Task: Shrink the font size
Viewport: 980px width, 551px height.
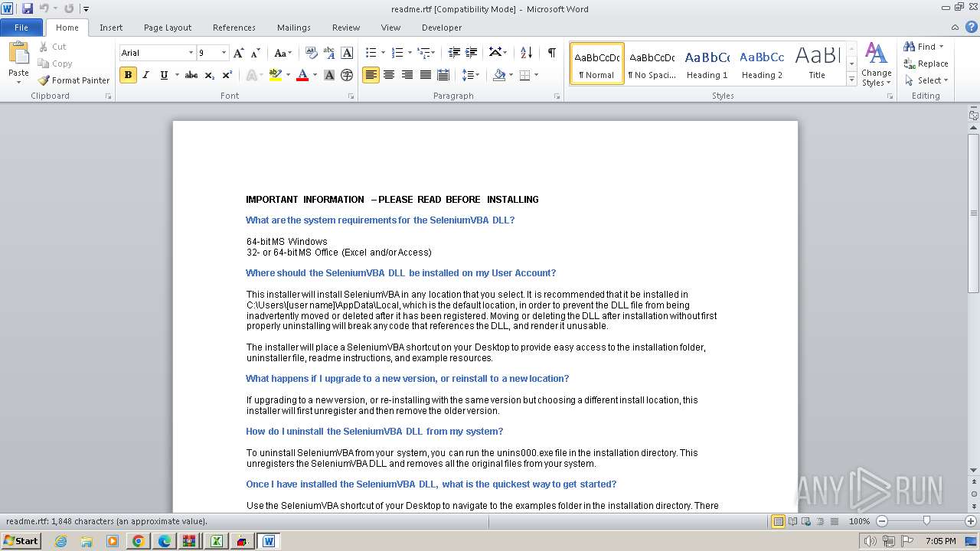Action: (x=256, y=53)
